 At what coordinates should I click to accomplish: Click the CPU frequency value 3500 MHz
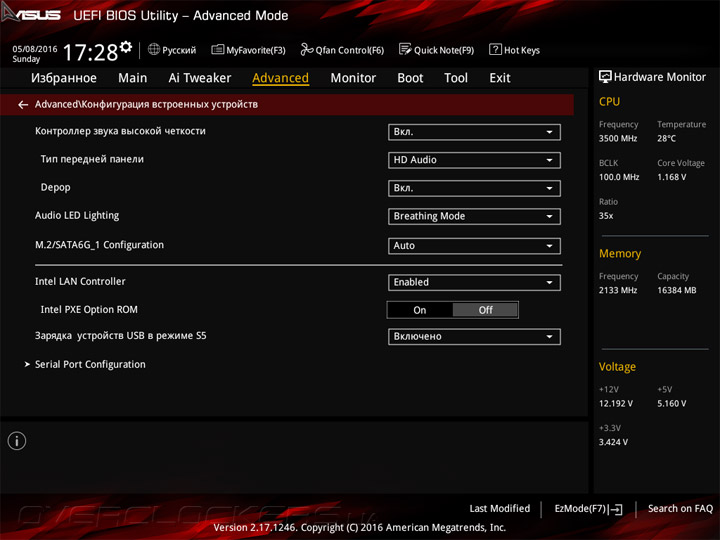pyautogui.click(x=618, y=138)
